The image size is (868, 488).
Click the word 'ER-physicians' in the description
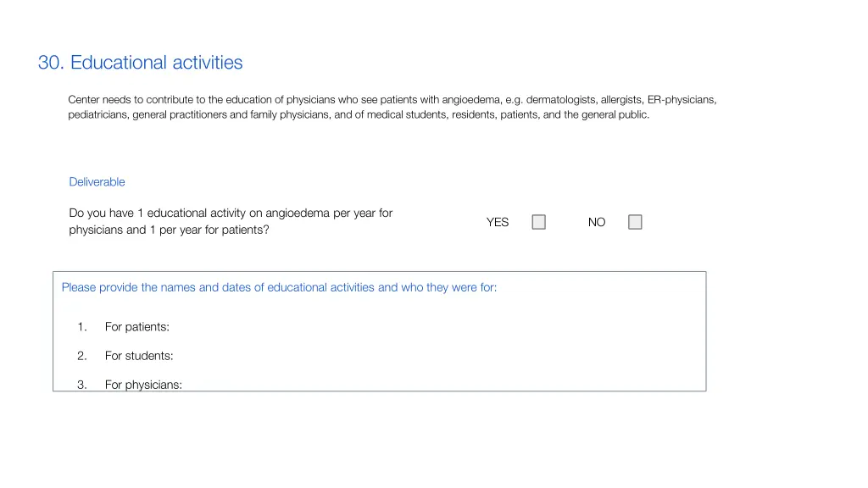point(681,100)
